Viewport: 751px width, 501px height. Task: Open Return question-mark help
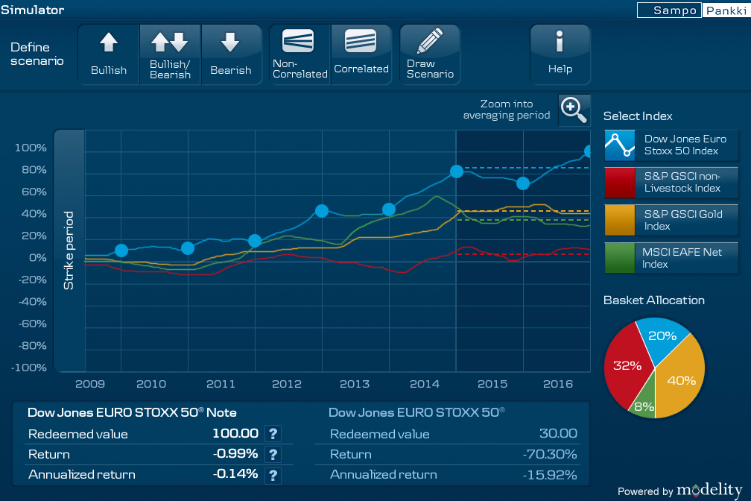point(273,454)
